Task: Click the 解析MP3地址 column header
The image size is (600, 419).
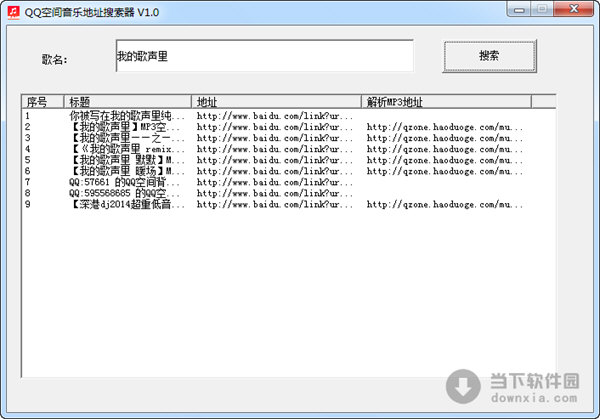Action: click(446, 102)
